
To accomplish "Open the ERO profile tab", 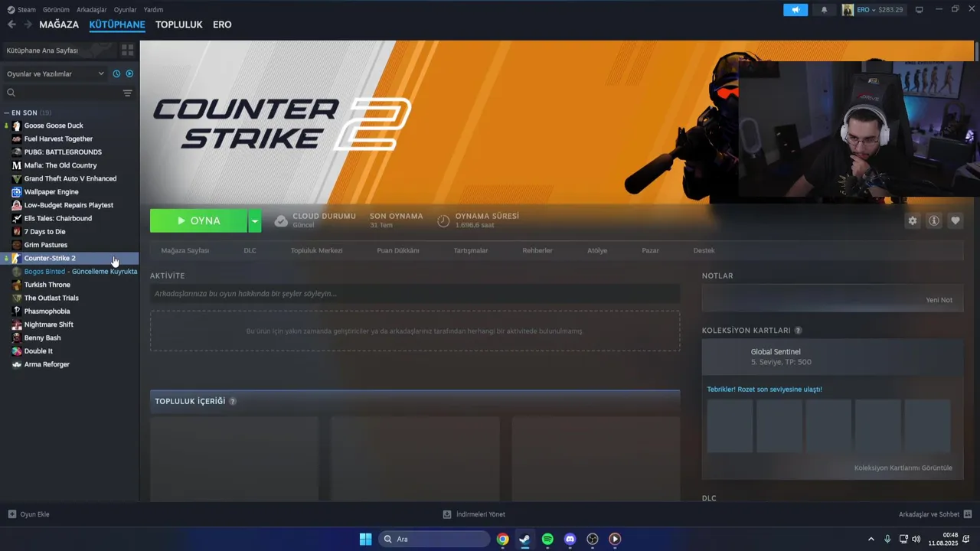I will pos(222,24).
